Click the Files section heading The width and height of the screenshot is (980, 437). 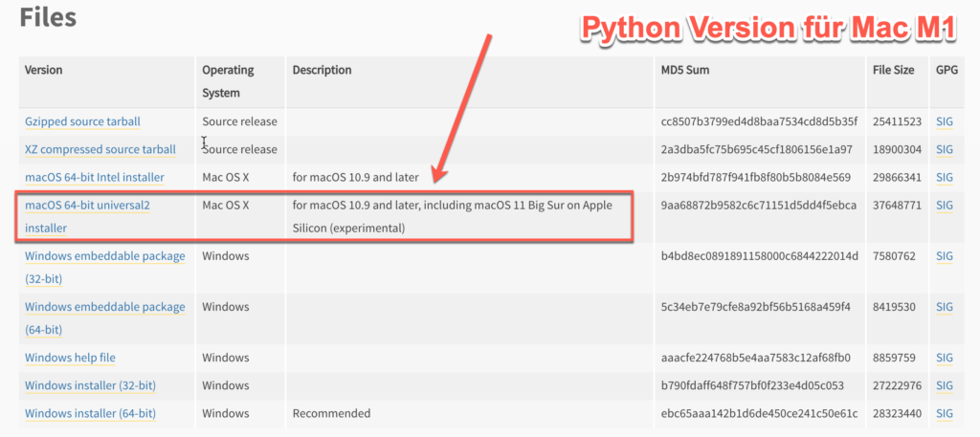pos(48,17)
